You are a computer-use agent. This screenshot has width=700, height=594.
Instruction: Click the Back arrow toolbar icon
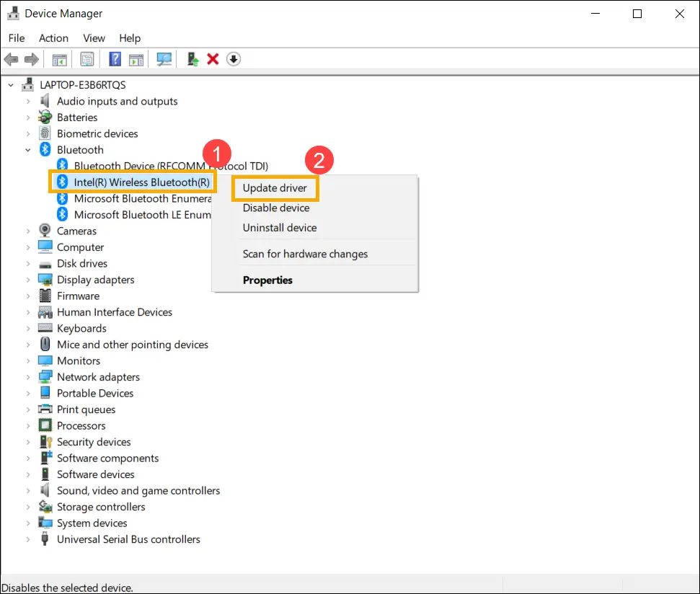(11, 59)
